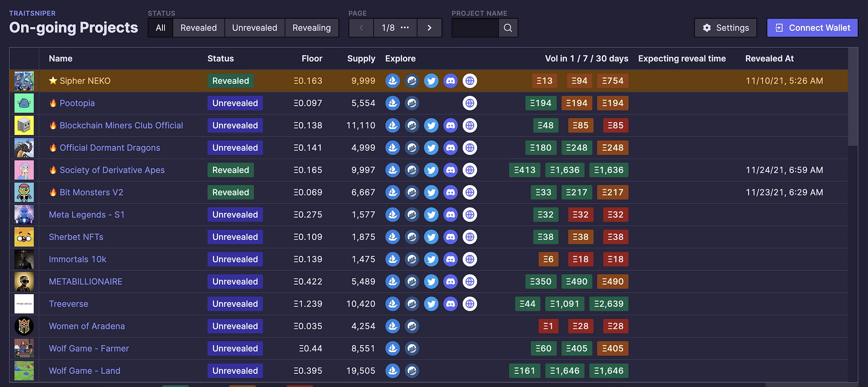Open OpenSea link for Sipher NEKO
Image resolution: width=868 pixels, height=387 pixels.
click(392, 81)
